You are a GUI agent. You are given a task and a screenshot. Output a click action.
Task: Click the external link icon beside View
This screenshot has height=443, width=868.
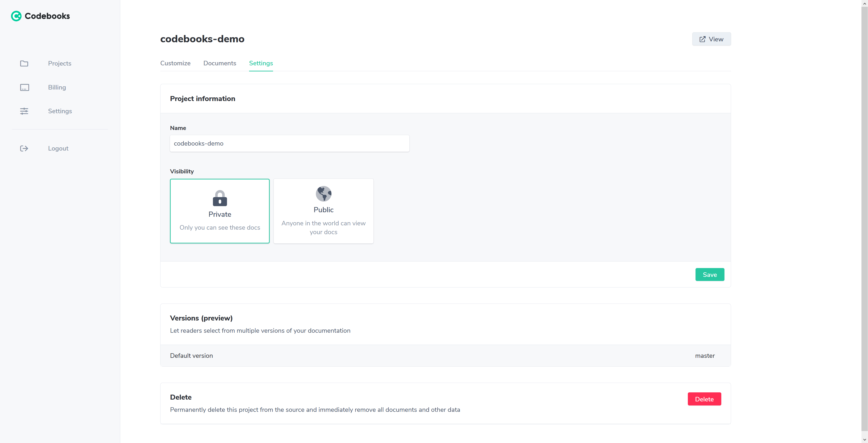pos(702,39)
